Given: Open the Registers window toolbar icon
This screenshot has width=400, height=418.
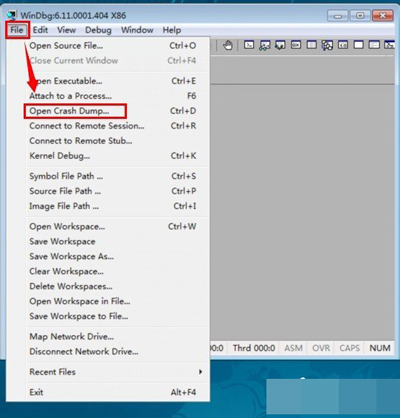Looking at the screenshot, I should [296, 45].
